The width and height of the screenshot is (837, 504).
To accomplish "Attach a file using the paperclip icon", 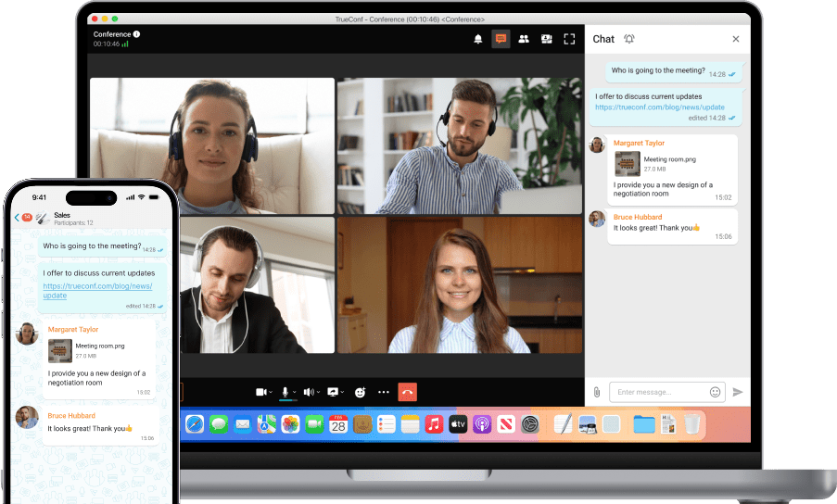I will click(597, 392).
